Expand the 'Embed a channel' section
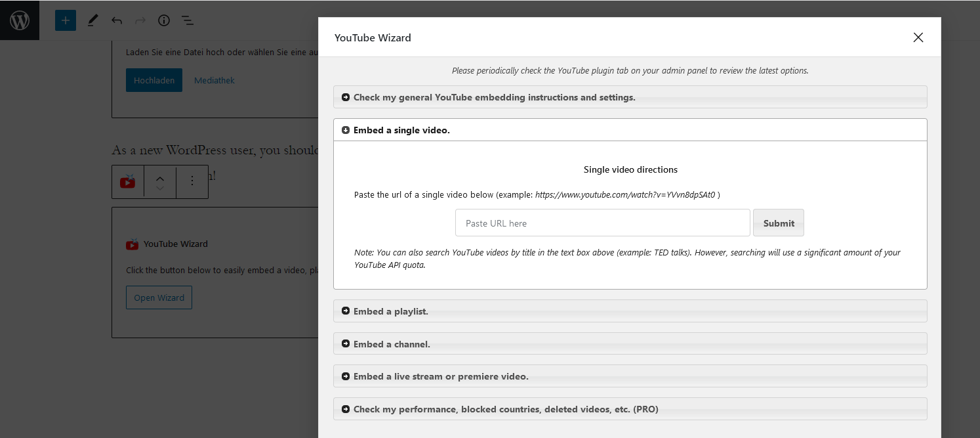The width and height of the screenshot is (980, 438). point(630,344)
